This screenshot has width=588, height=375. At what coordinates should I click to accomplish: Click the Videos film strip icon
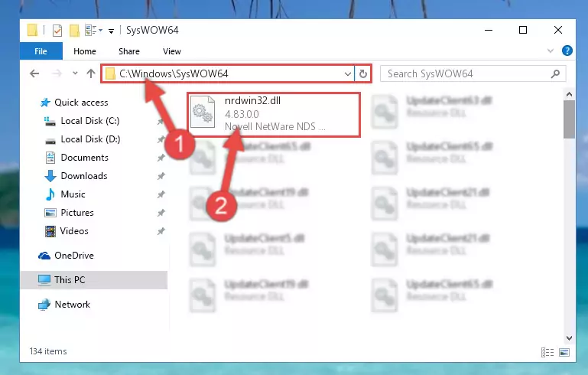pyautogui.click(x=50, y=231)
